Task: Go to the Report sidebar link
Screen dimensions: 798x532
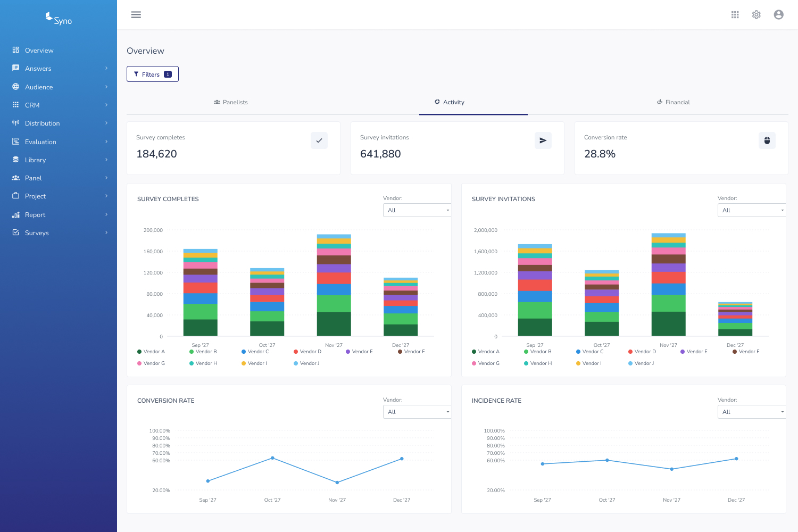Action: point(59,214)
